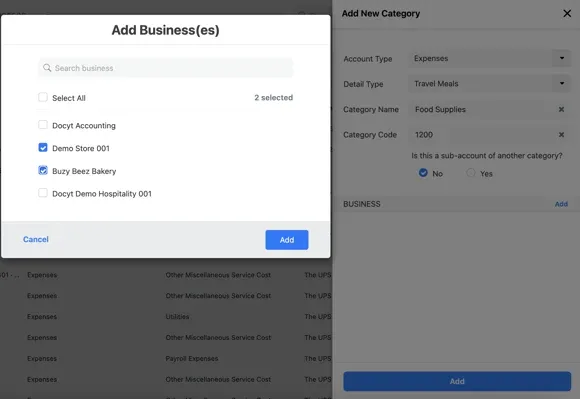Click Payroll Expenses cell in background table

(192, 358)
